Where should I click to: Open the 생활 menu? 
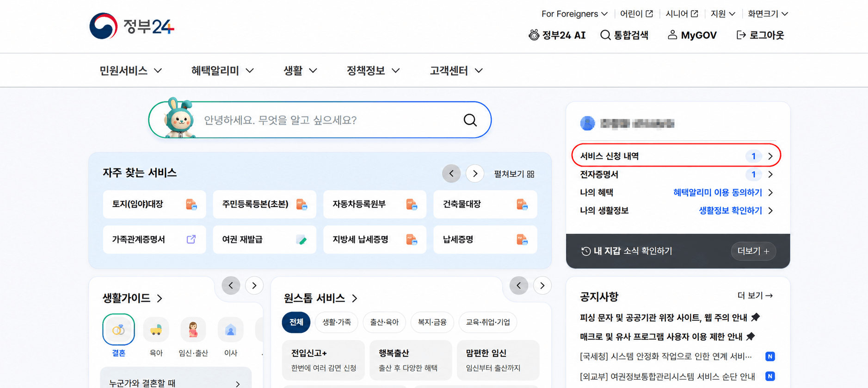coord(300,71)
